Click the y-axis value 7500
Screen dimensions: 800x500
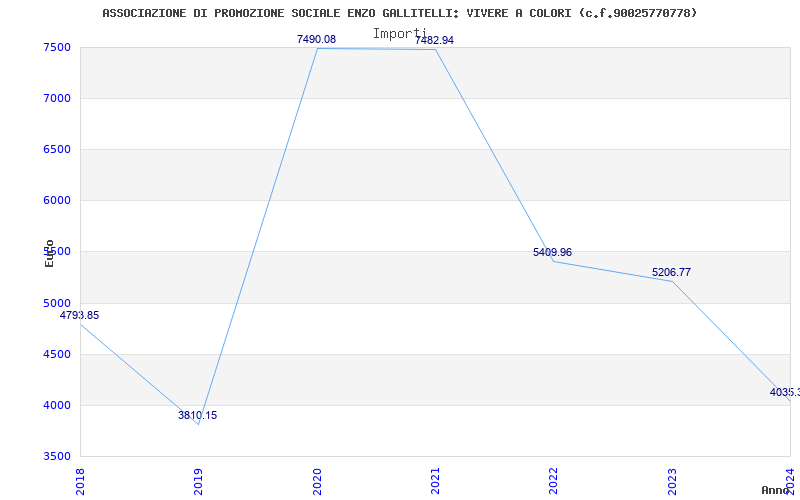[57, 47]
